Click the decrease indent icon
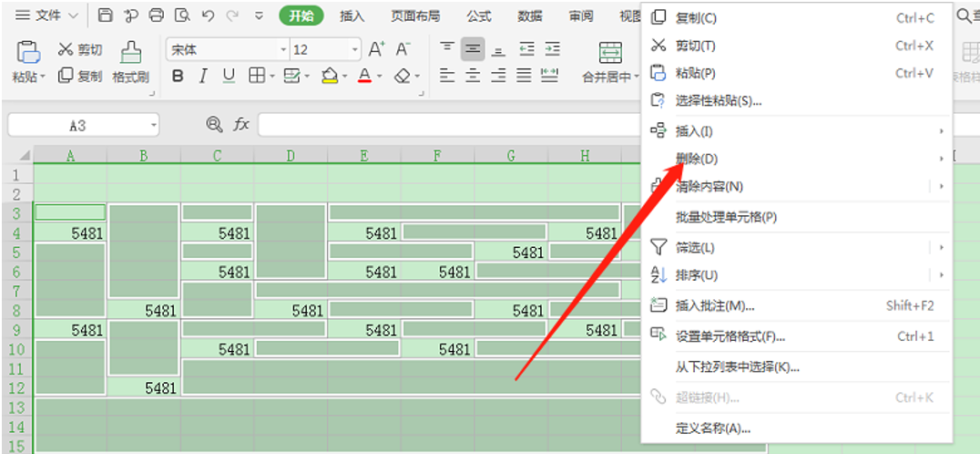This screenshot has width=980, height=454. click(x=526, y=49)
